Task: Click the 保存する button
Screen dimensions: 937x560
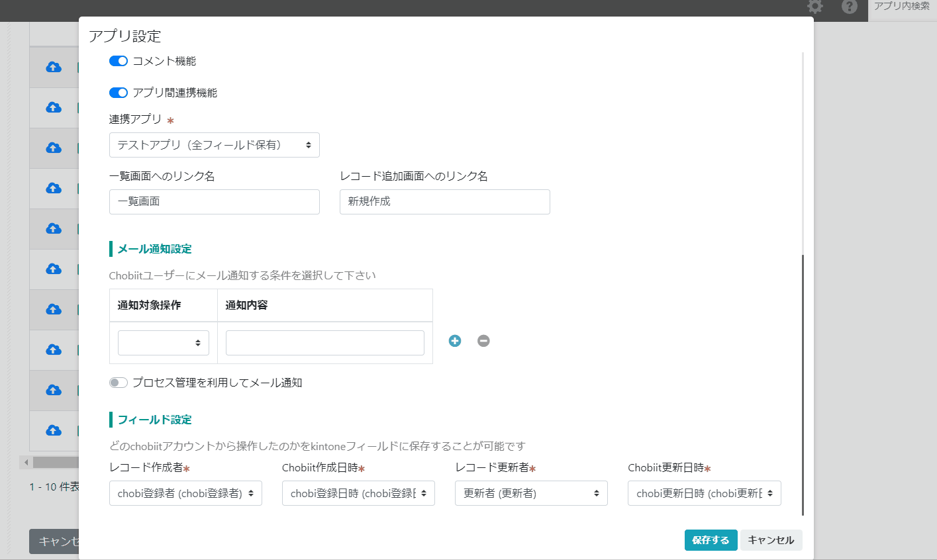Action: pyautogui.click(x=711, y=540)
